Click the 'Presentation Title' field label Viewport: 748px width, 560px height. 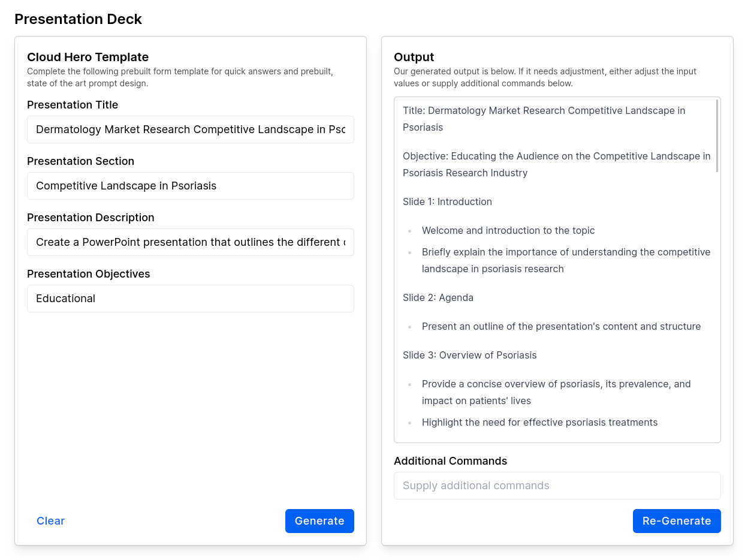point(73,105)
